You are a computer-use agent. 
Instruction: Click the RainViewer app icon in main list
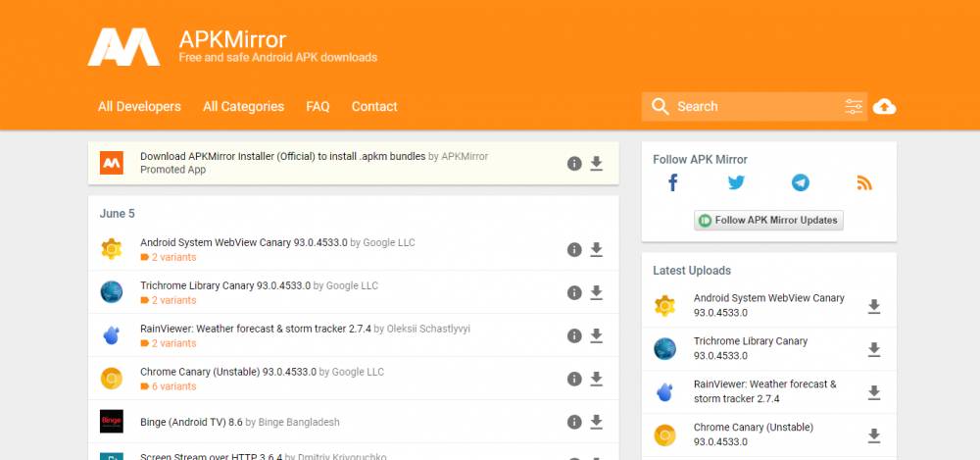(112, 335)
